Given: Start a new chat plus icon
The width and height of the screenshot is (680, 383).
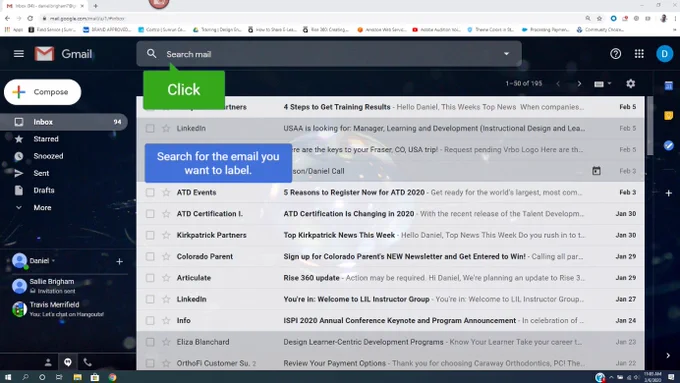Looking at the screenshot, I should coord(119,262).
